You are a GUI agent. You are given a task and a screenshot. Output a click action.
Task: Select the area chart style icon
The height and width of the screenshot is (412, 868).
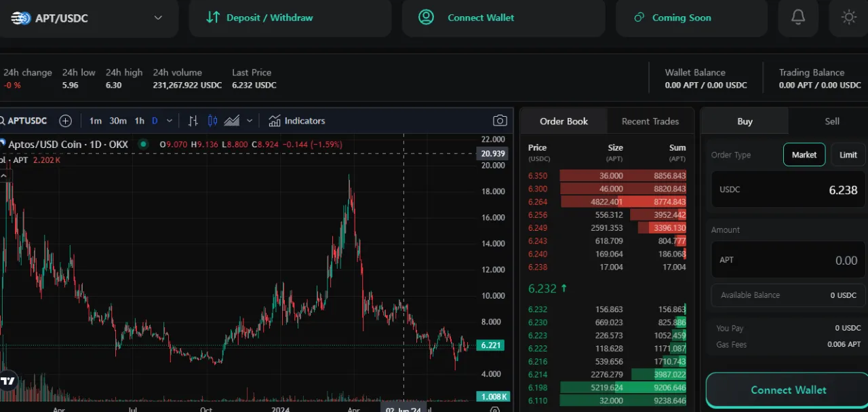tap(232, 121)
